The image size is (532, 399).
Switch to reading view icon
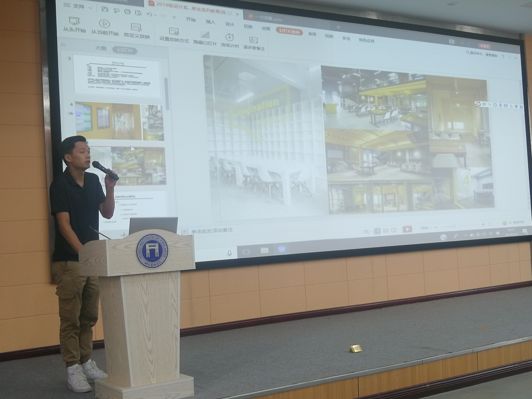pos(394,230)
